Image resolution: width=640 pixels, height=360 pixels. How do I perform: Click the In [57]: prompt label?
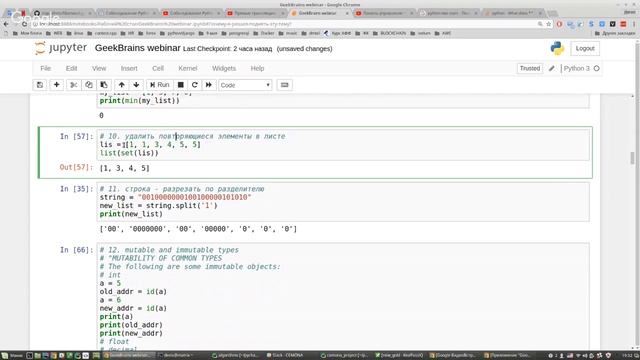[76, 136]
